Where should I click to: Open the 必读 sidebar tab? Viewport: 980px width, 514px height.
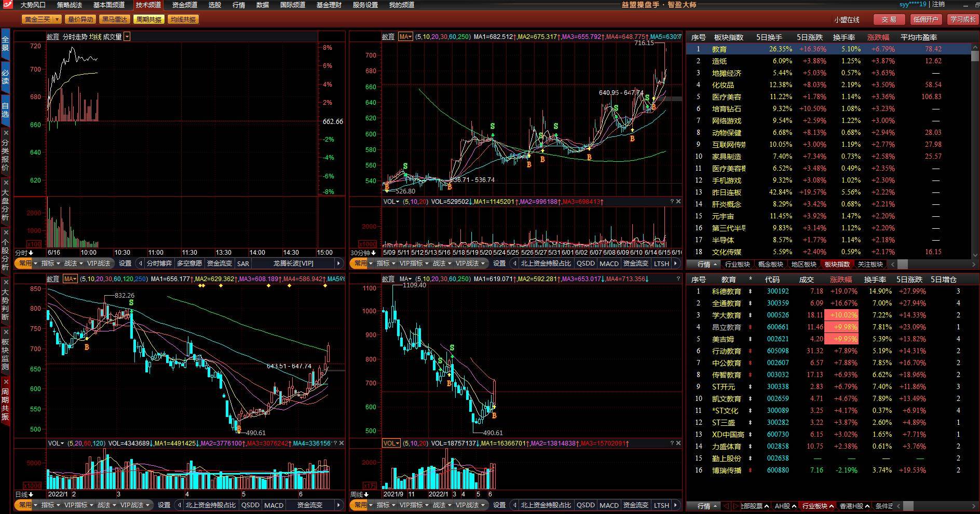(5, 77)
